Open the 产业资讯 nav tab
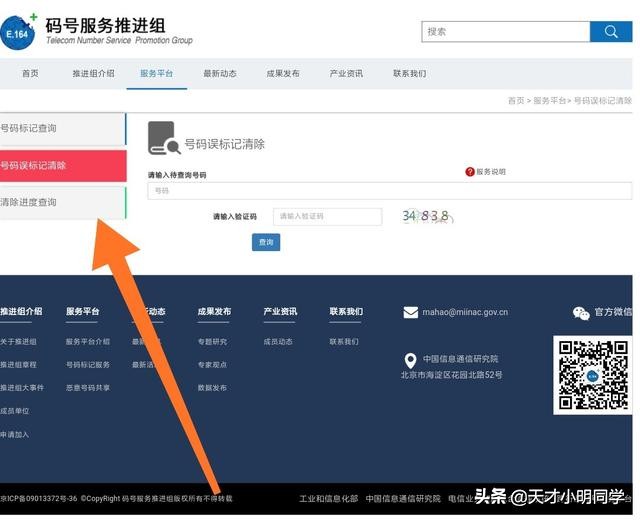Screen dimensions: 640x520 [346, 73]
